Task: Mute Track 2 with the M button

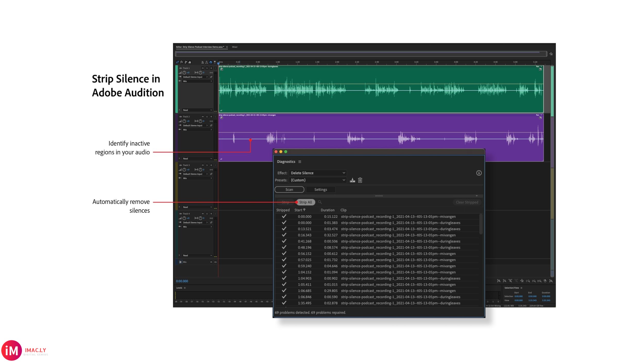Action: (x=203, y=117)
